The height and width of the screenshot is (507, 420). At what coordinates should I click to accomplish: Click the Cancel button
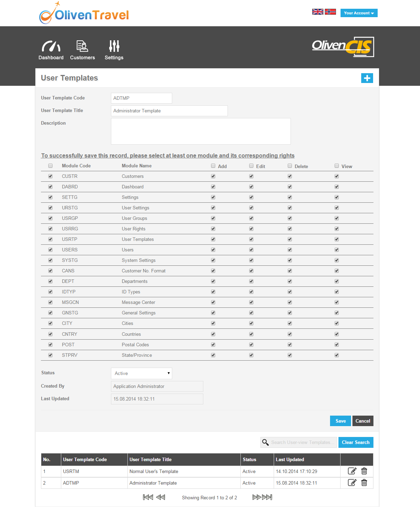[363, 421]
